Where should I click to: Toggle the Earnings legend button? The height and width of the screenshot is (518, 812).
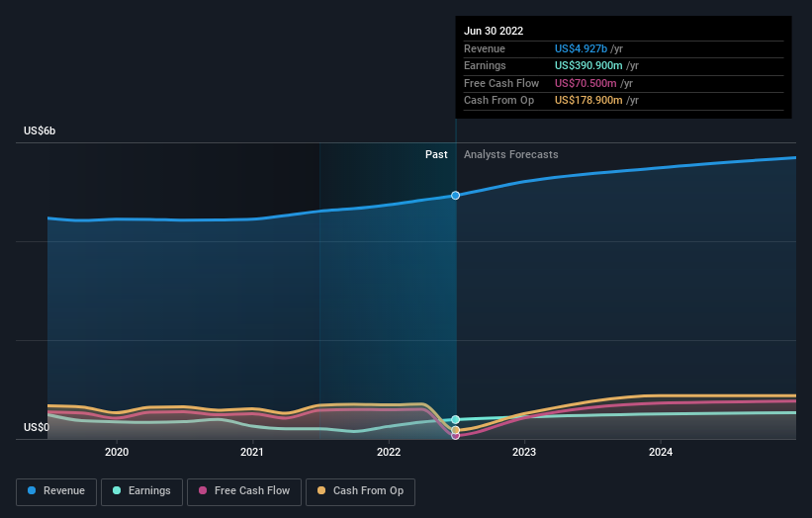click(141, 491)
